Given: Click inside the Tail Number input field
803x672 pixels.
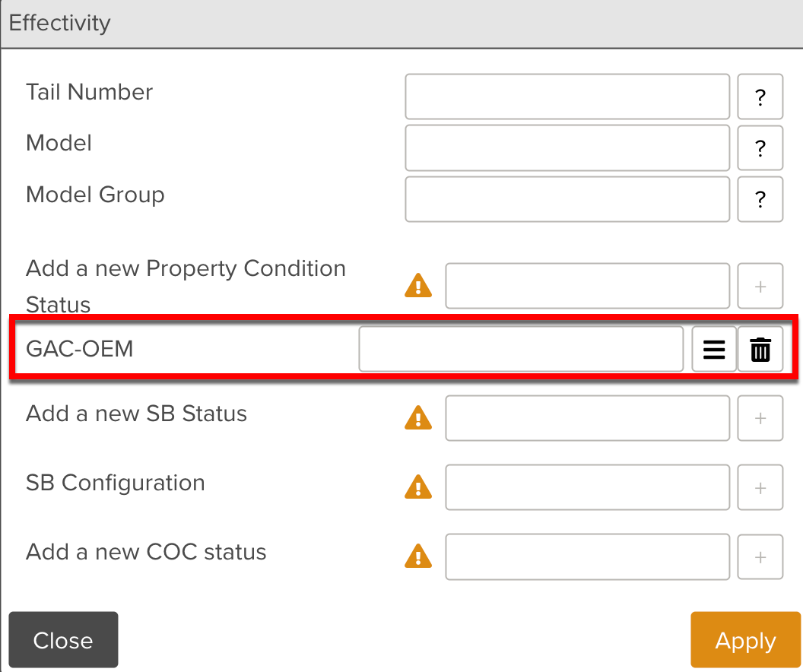Looking at the screenshot, I should coord(567,97).
